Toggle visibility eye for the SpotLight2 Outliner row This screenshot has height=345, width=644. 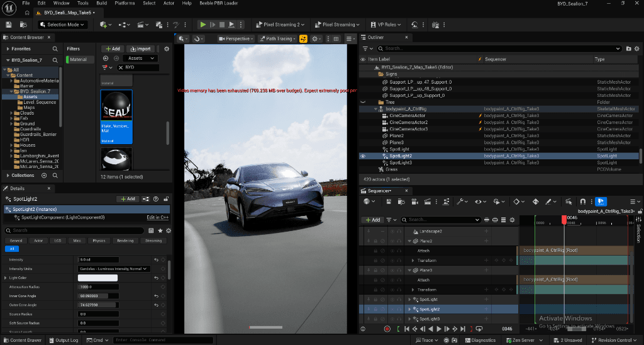click(x=363, y=156)
